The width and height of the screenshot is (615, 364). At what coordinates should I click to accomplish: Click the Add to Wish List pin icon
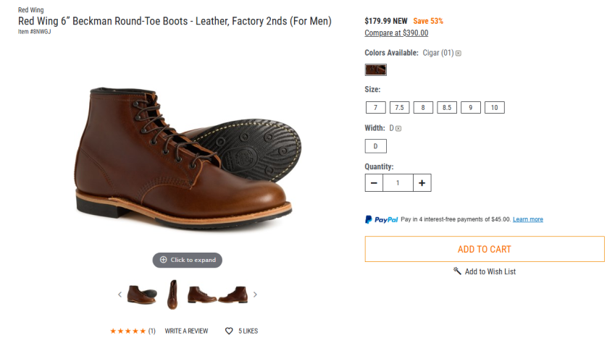(x=457, y=271)
